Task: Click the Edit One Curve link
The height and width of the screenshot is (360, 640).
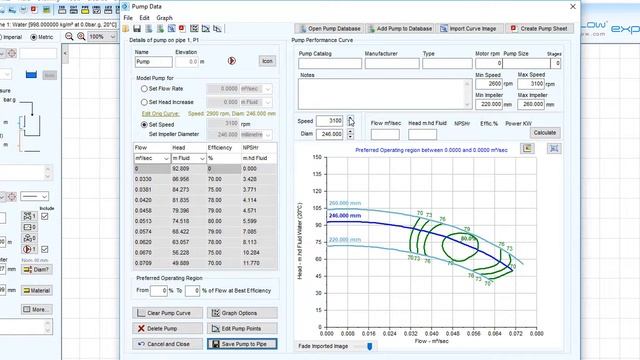Action: [x=161, y=114]
